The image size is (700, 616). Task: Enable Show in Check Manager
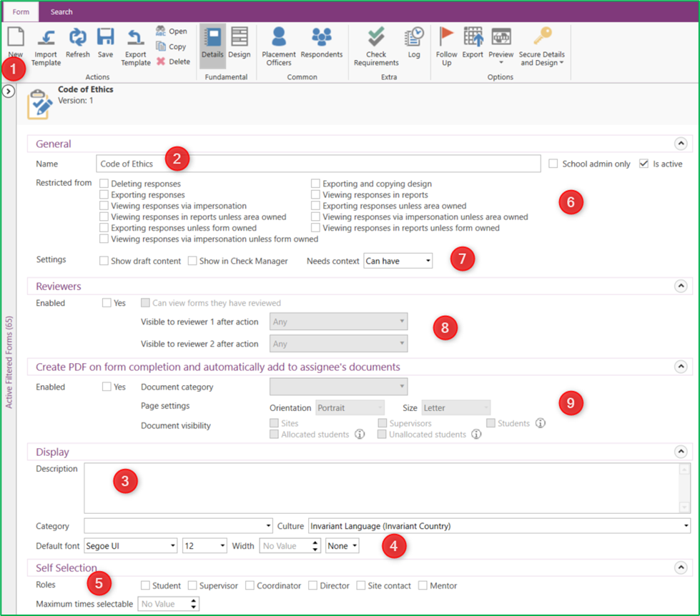click(192, 262)
